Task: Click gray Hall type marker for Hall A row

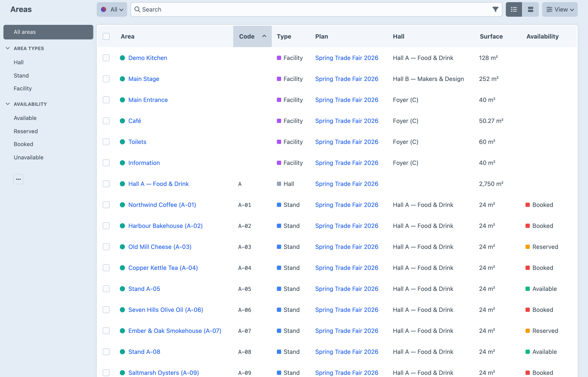Action: click(x=279, y=184)
